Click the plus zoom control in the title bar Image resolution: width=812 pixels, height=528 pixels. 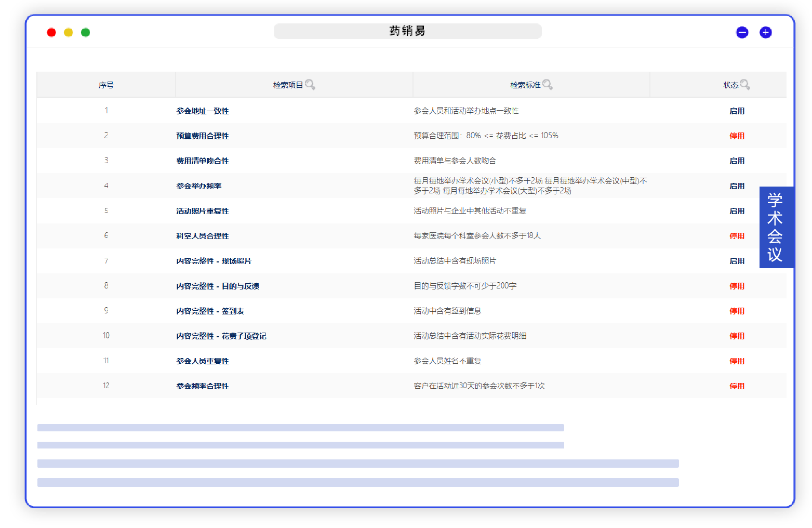(x=765, y=32)
